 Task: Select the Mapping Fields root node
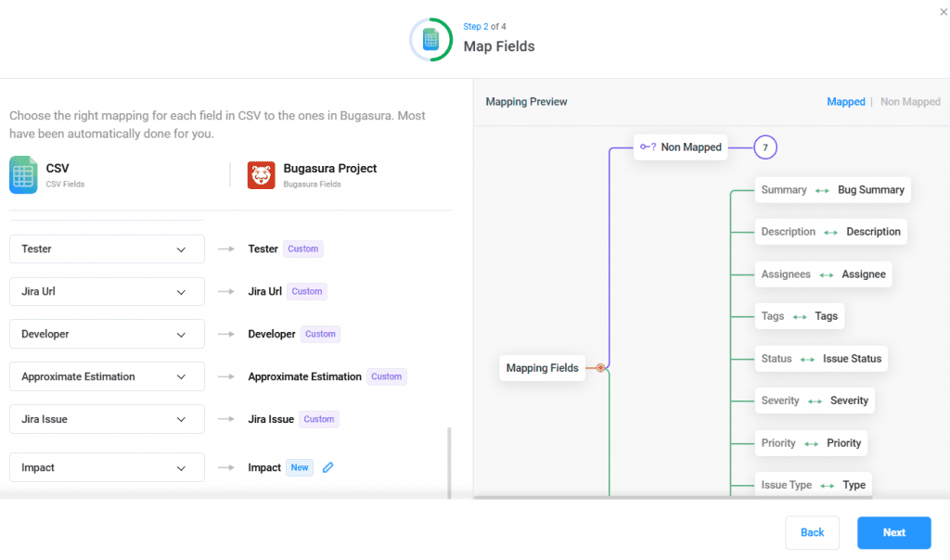[x=542, y=368]
